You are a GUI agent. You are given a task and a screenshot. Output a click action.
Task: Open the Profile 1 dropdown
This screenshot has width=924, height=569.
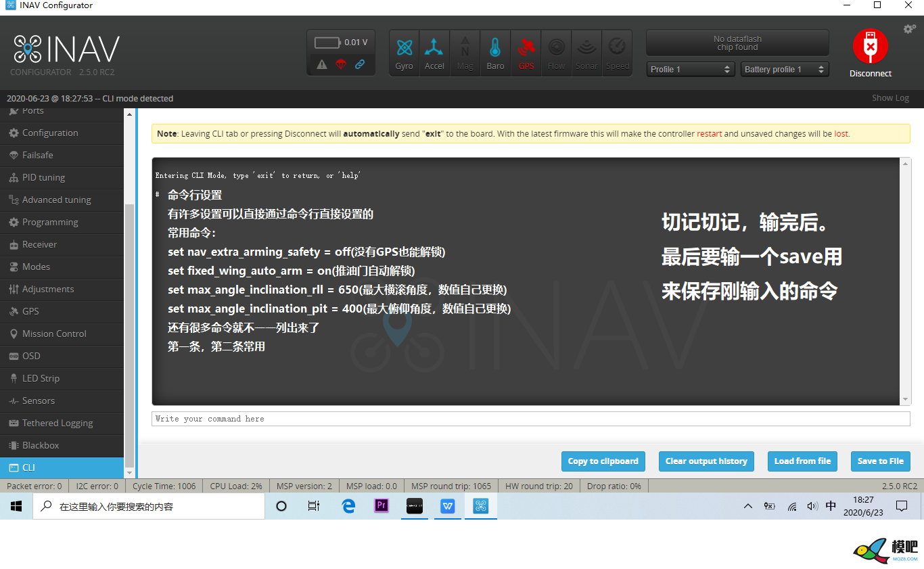[x=690, y=69]
